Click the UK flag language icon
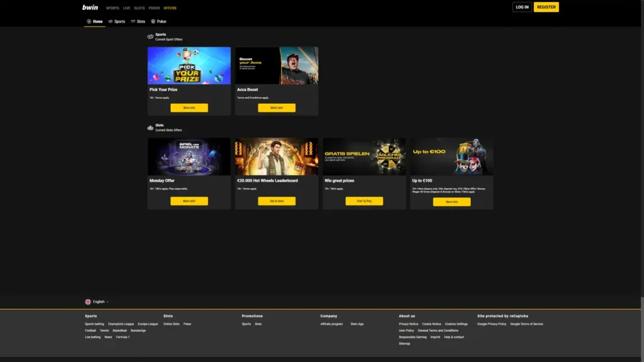644x362 pixels. click(88, 302)
